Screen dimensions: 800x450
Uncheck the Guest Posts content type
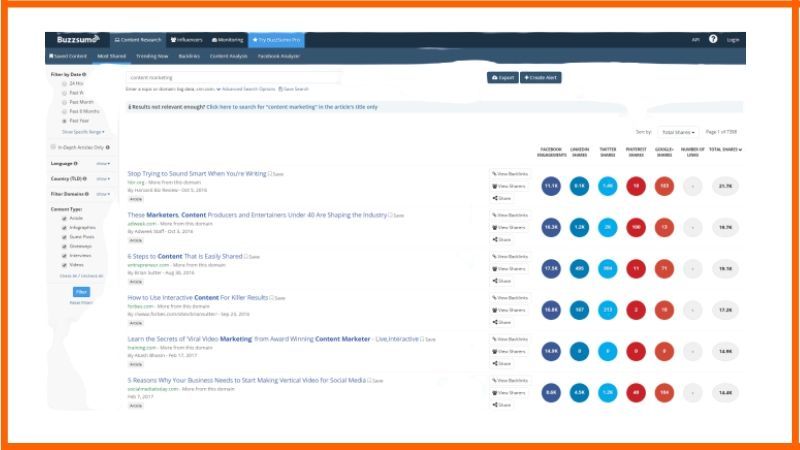tap(64, 237)
